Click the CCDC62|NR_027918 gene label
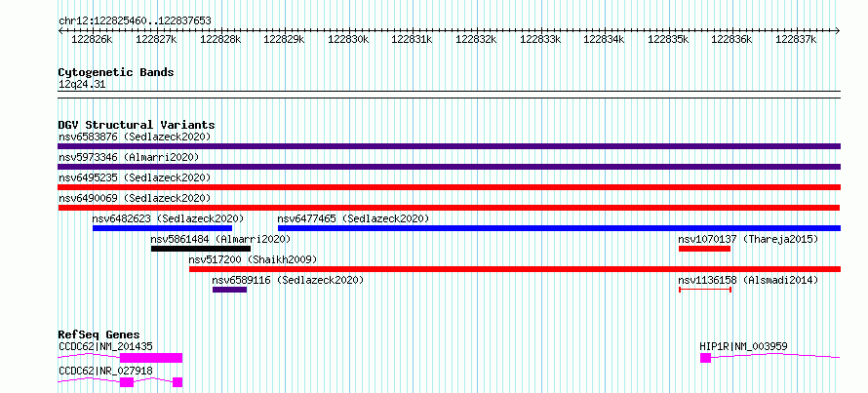The height and width of the screenshot is (393, 868). 105,371
